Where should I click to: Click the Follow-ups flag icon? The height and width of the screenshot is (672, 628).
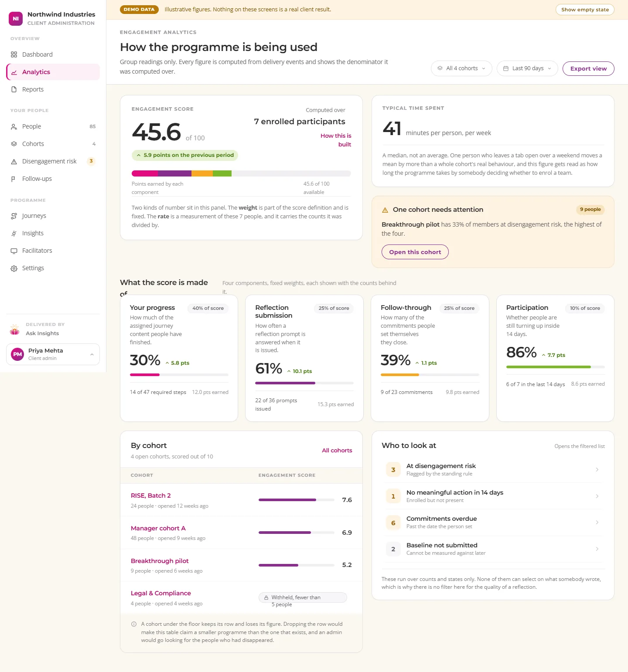click(14, 179)
